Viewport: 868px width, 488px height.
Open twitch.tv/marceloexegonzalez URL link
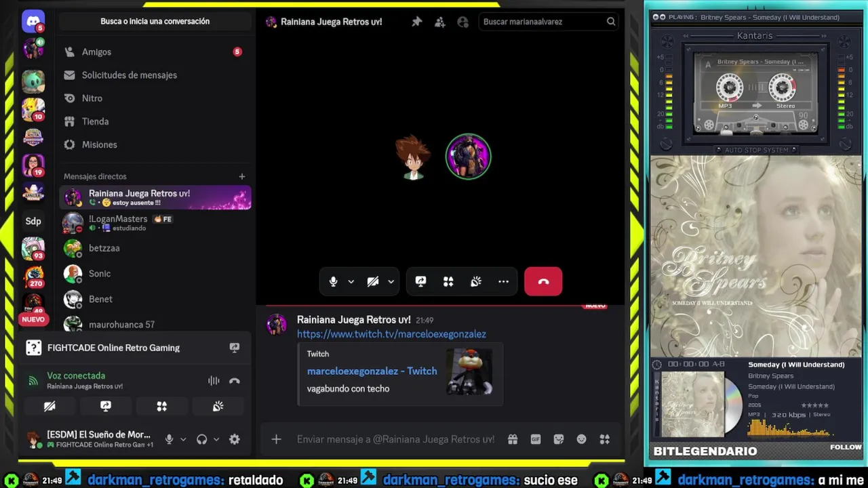(391, 334)
